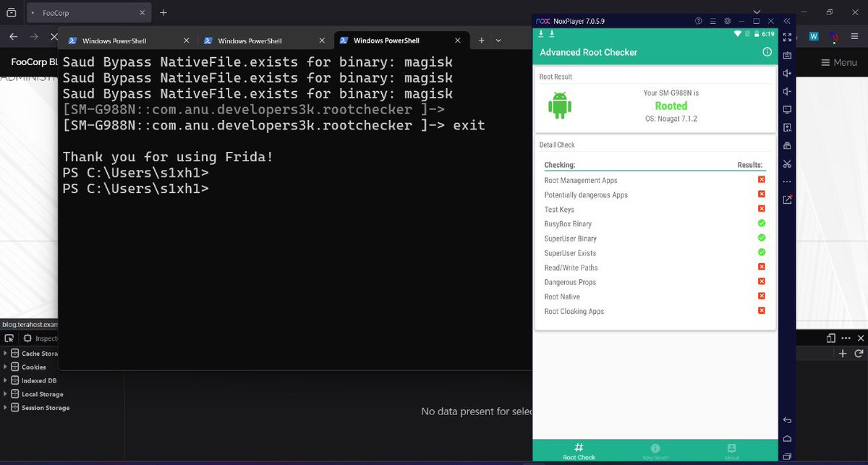Raise volume with NoxPlayer volume up icon
This screenshot has width=868, height=465.
787,73
